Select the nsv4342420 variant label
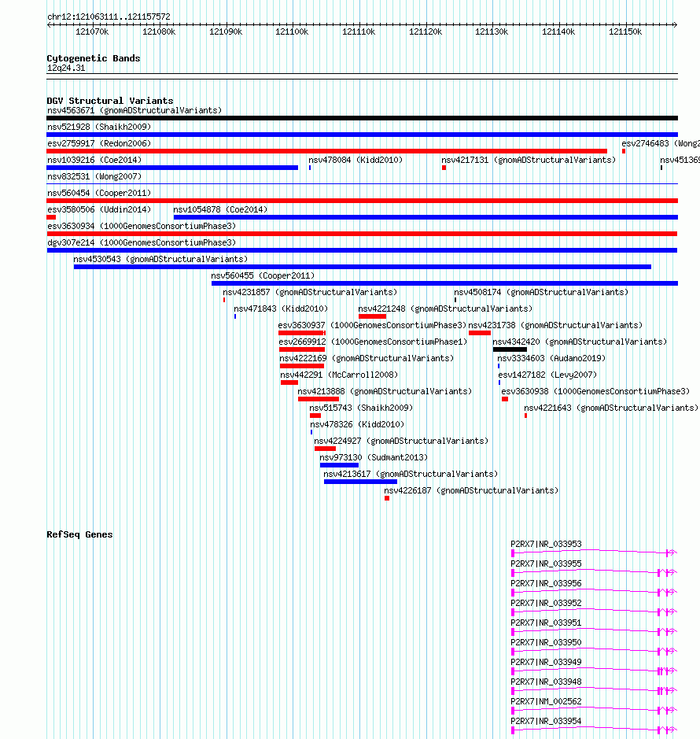This screenshot has width=700, height=739. pos(580,342)
